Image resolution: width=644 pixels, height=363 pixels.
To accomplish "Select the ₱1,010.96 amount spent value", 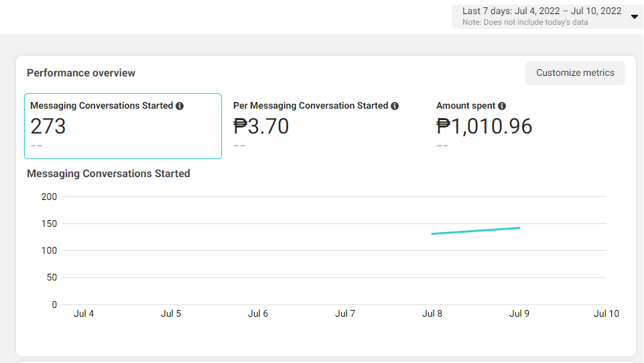I will pyautogui.click(x=484, y=126).
